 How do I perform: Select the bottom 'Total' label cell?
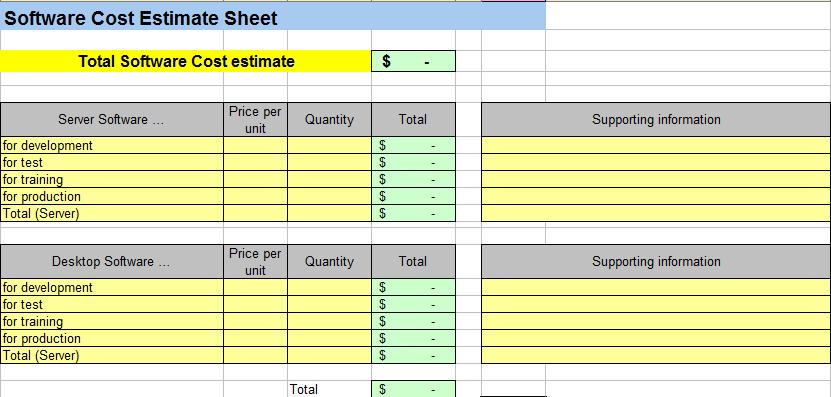click(x=329, y=389)
